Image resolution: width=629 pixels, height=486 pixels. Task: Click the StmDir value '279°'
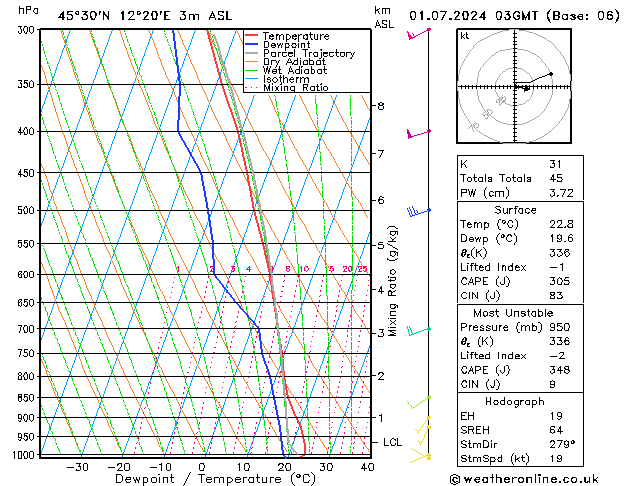pos(562,444)
